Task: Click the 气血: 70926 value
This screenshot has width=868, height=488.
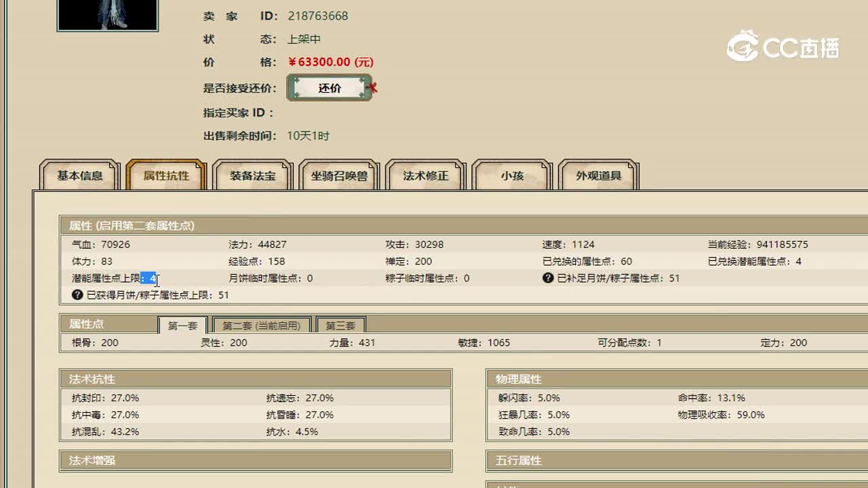Action: 101,244
